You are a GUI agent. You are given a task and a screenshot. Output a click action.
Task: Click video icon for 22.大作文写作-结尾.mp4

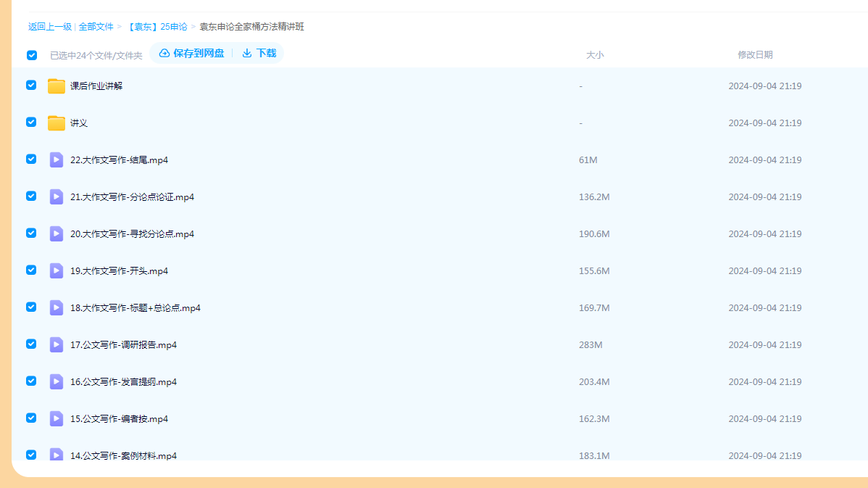pos(57,160)
